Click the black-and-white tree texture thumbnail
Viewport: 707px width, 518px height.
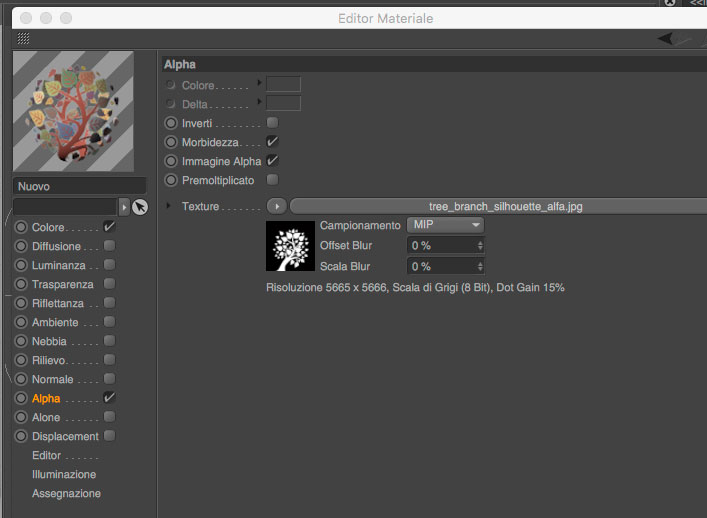pyautogui.click(x=290, y=246)
